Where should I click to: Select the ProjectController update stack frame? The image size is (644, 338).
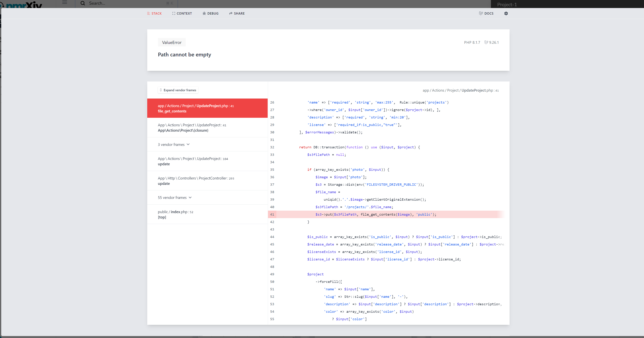pyautogui.click(x=196, y=181)
